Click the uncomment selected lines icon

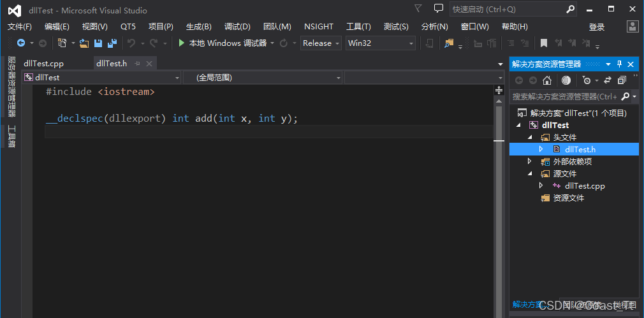tap(525, 43)
